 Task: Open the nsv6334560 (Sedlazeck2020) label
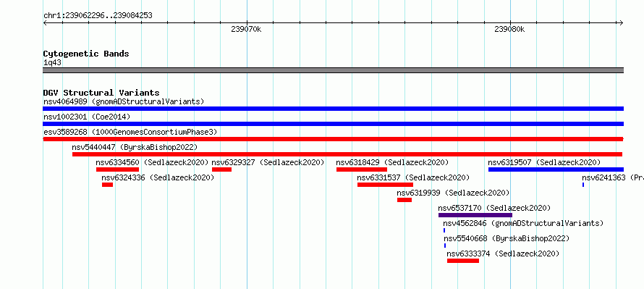pyautogui.click(x=153, y=162)
